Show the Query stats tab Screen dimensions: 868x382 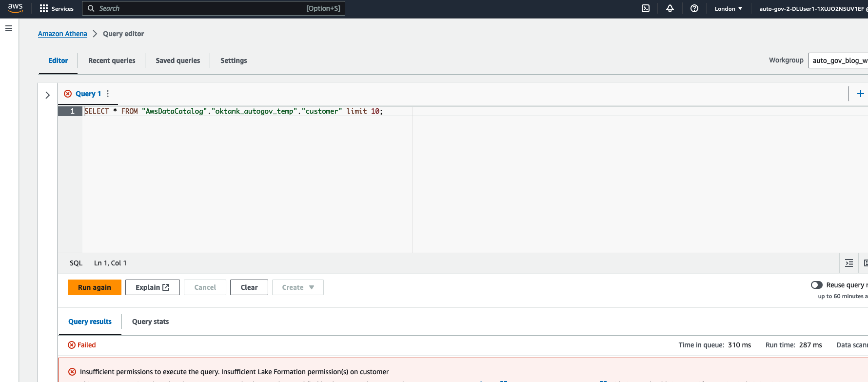[150, 322]
